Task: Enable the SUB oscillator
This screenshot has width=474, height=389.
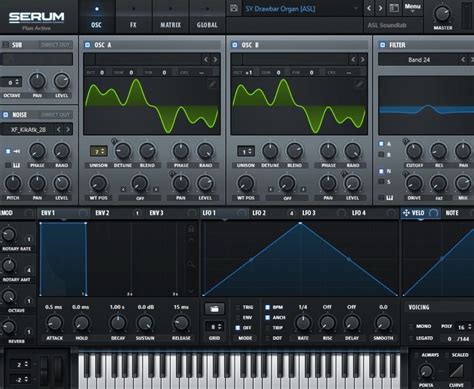Action: click(5, 45)
